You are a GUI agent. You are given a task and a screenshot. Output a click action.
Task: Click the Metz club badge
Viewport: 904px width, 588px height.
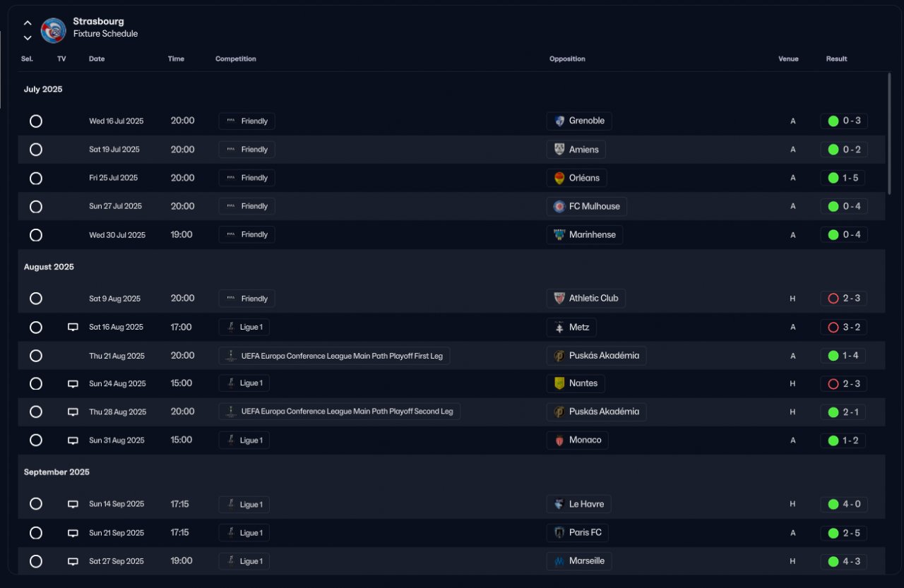pos(559,327)
